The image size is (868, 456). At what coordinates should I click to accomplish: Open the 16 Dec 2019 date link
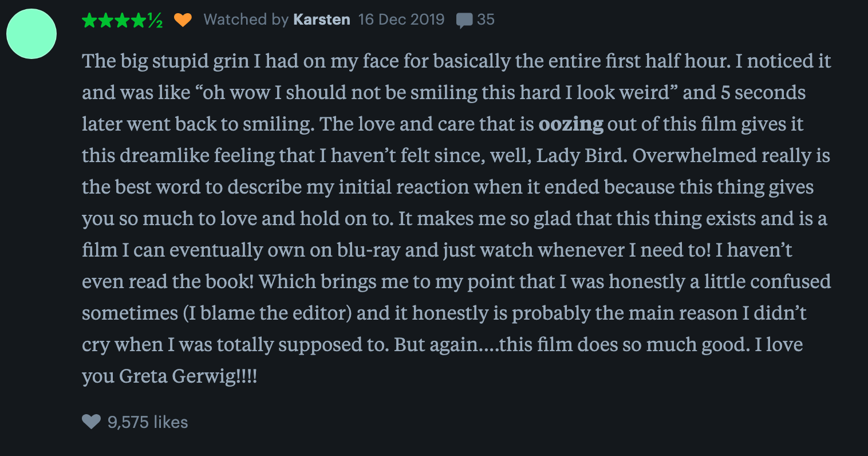pos(401,19)
